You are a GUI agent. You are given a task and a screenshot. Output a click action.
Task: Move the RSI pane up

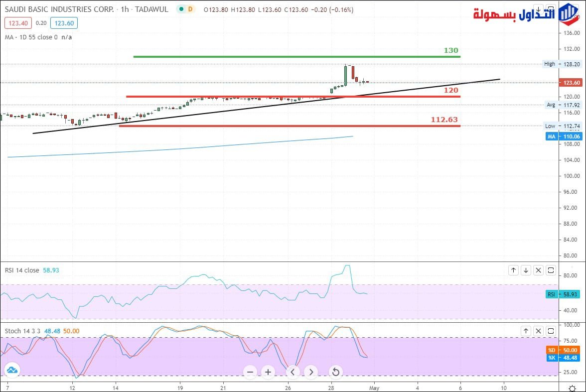tap(513, 270)
